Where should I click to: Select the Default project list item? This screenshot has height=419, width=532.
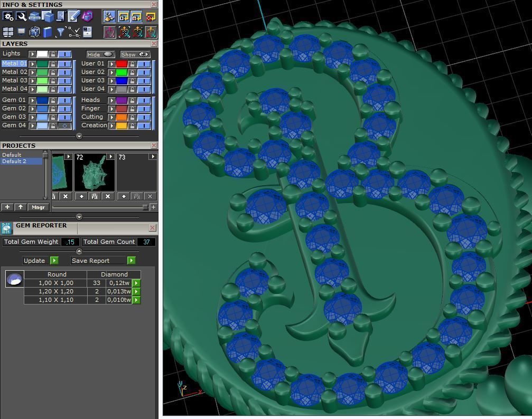[x=12, y=155]
